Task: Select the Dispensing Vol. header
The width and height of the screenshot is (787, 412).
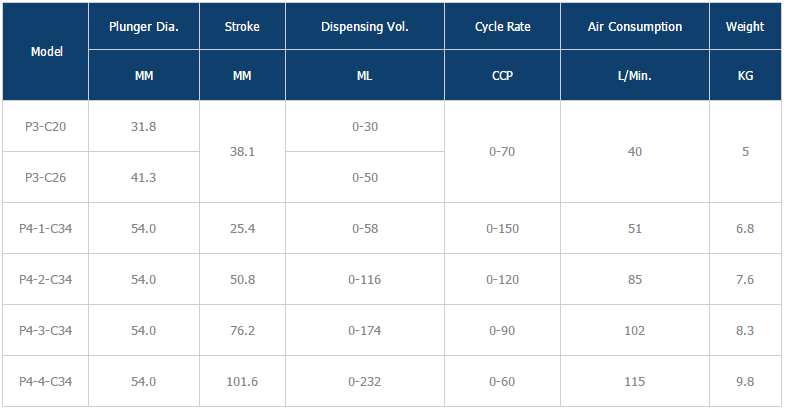Action: coord(365,27)
